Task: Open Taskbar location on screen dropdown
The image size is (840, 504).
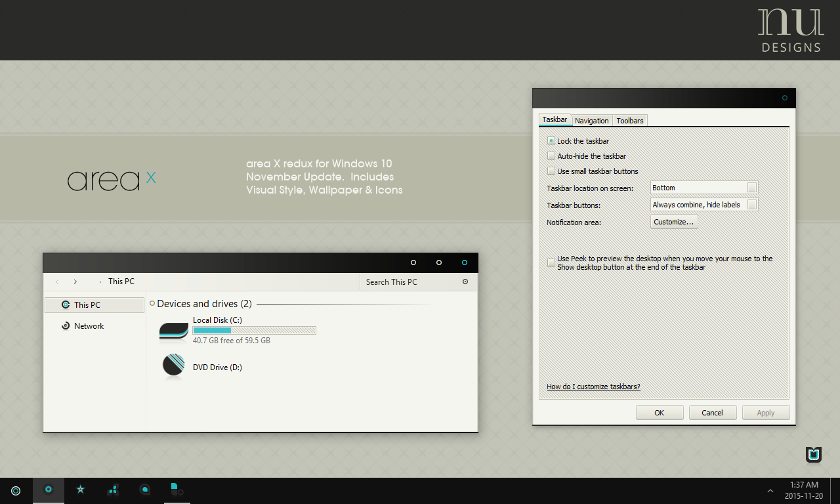Action: click(x=704, y=188)
